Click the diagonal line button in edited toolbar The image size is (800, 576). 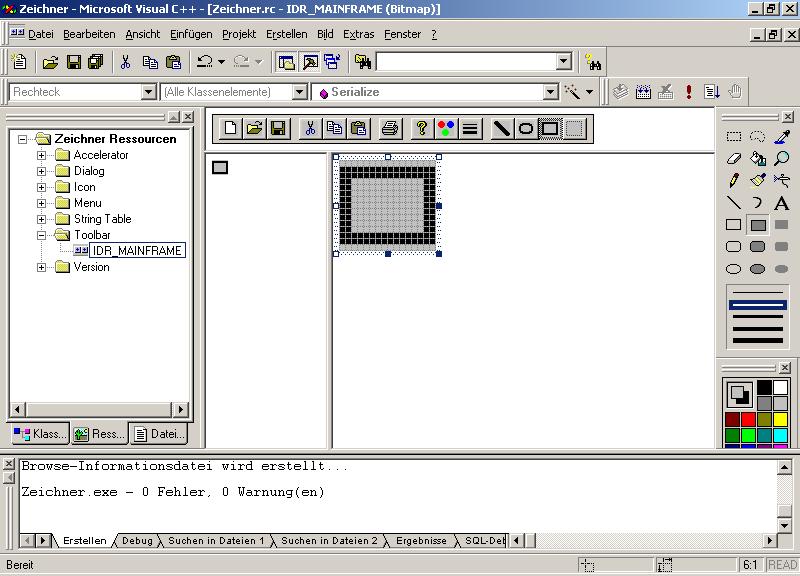501,128
